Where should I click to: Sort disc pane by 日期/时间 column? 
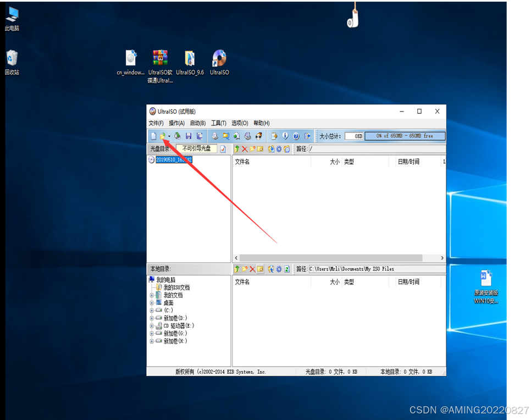(x=418, y=162)
